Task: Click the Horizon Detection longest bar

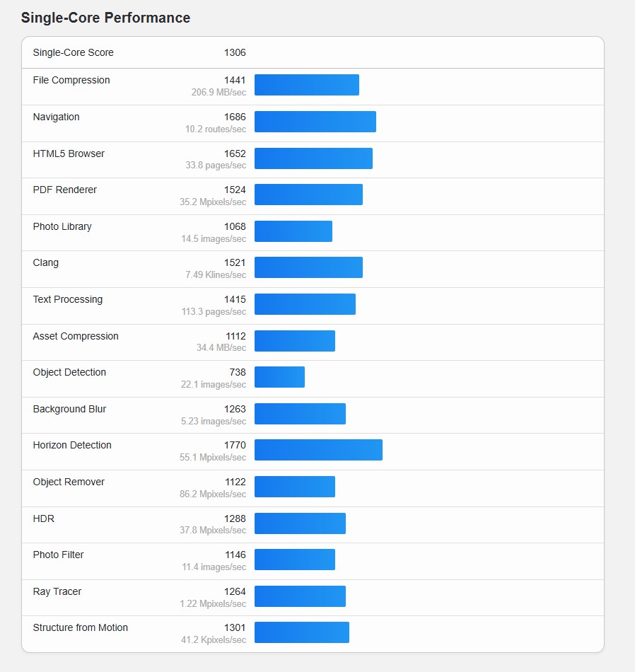Action: 318,450
